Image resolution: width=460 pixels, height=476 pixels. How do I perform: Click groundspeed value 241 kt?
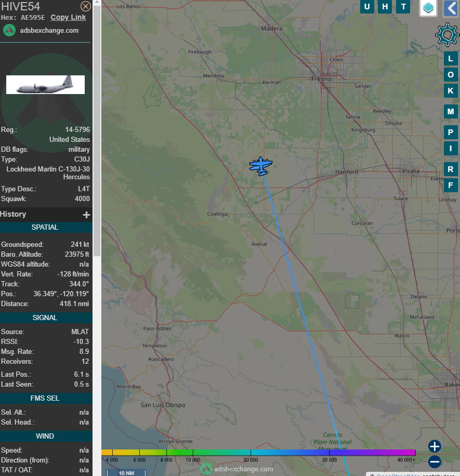point(80,244)
